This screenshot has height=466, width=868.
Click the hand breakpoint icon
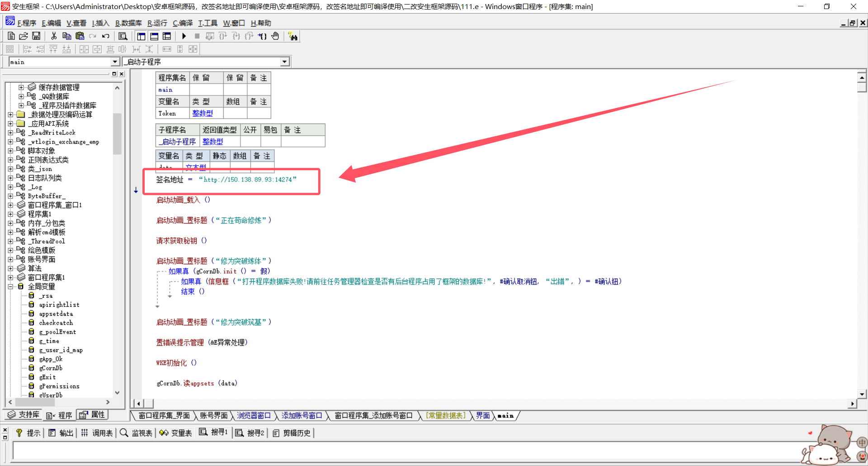coord(275,36)
